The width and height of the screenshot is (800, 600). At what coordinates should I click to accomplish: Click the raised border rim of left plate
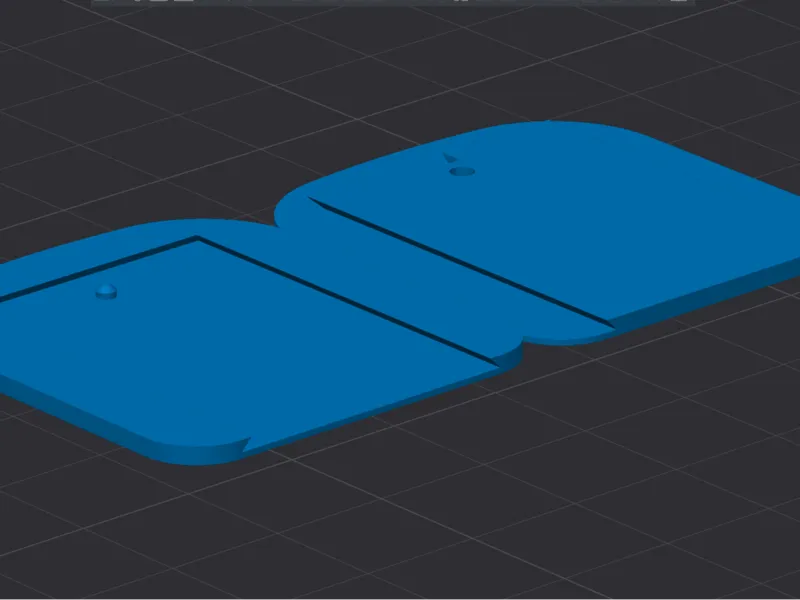click(x=128, y=240)
